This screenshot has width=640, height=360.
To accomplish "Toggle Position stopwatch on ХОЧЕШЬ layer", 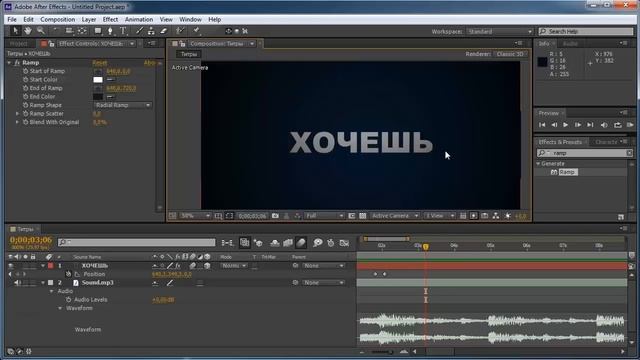I will (x=69, y=274).
